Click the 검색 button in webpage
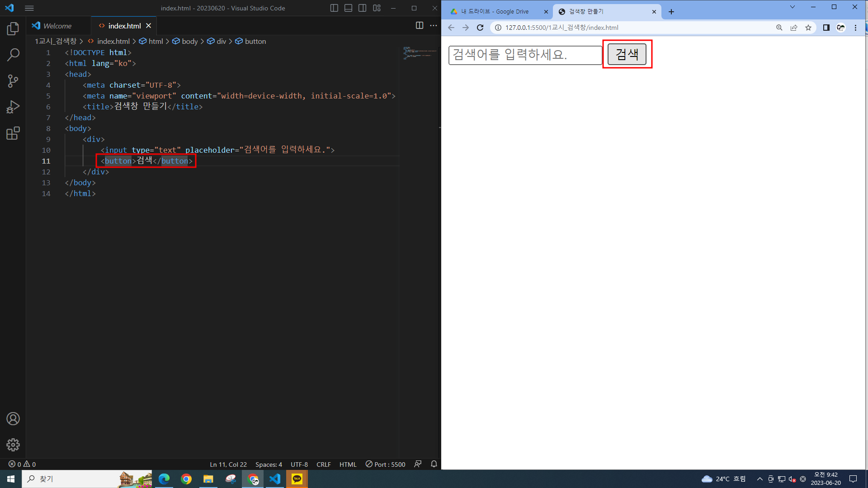868x488 pixels. click(x=627, y=54)
